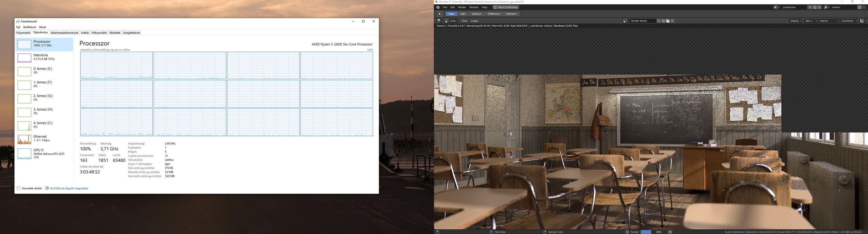Toggle the Difference selection mode
Viewport: 868px width, 234px height.
point(494,14)
